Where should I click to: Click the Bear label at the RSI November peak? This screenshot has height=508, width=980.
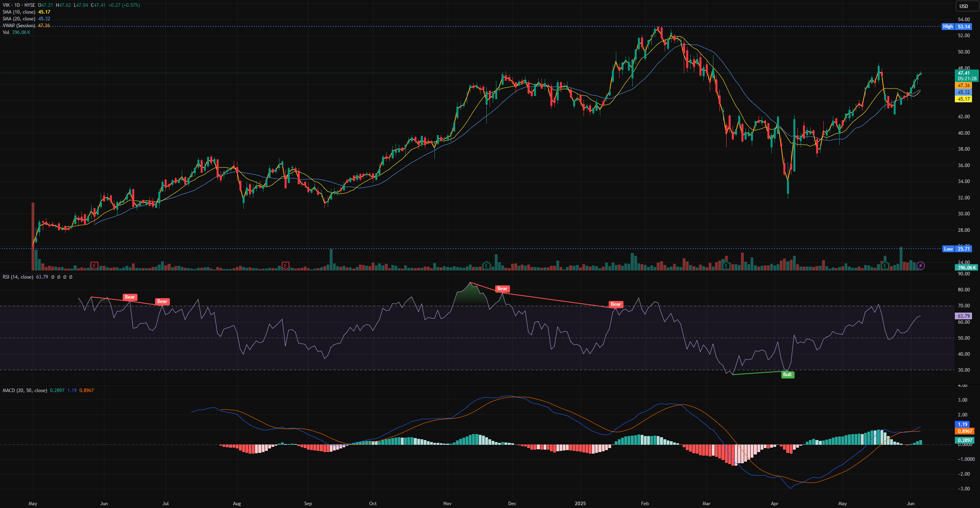(502, 289)
